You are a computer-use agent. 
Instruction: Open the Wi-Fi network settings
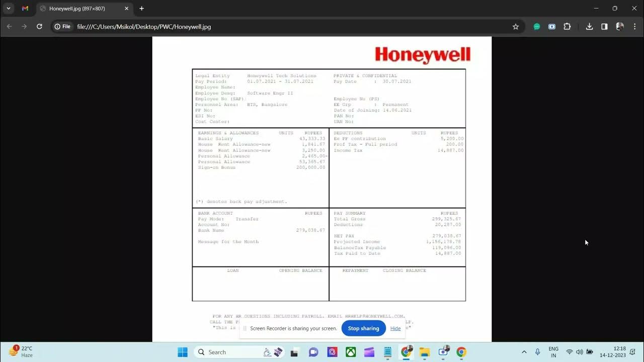pyautogui.click(x=570, y=352)
